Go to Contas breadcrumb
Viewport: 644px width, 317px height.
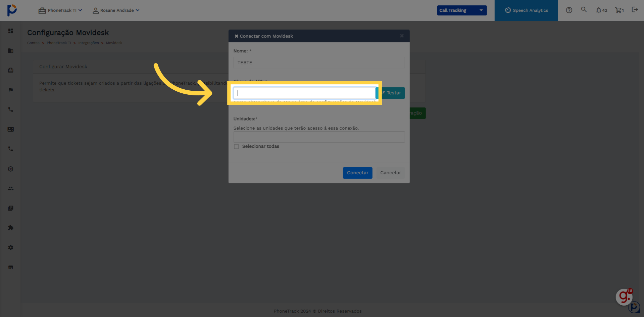click(33, 43)
